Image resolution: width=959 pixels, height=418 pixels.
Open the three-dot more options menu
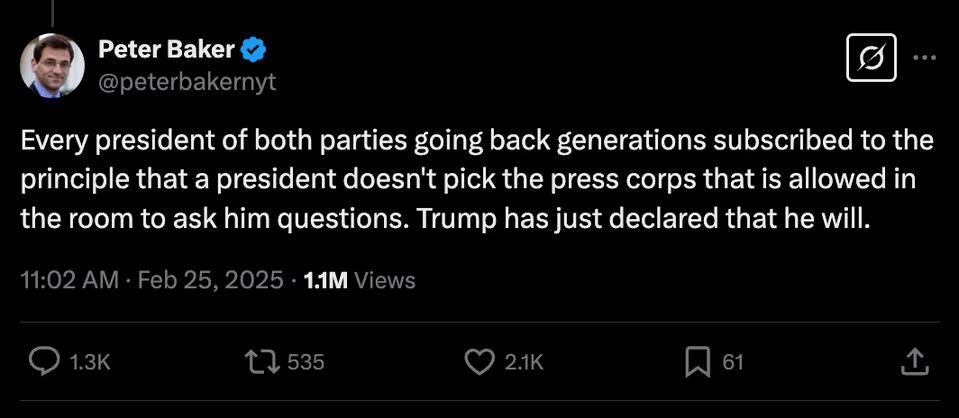pos(925,58)
